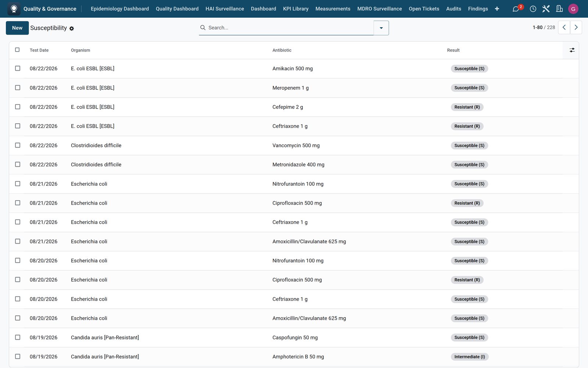Viewport: 588px width, 368px height.
Task: Click Resistant (R) badge for Cefepime 2 g
Action: (x=467, y=107)
